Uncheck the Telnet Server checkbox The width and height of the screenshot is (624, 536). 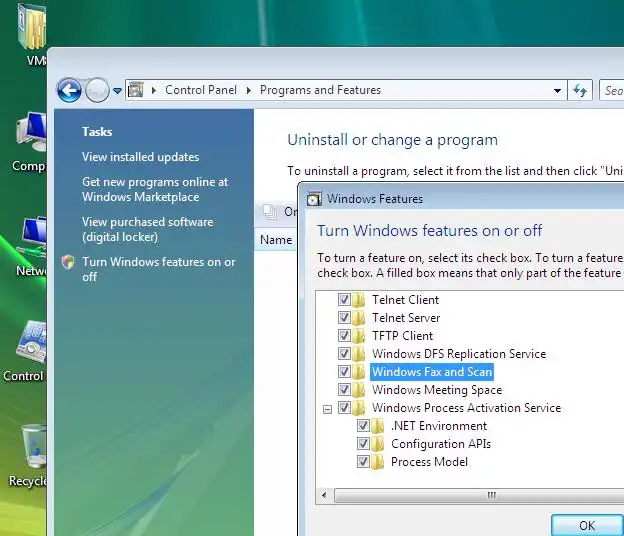[344, 318]
